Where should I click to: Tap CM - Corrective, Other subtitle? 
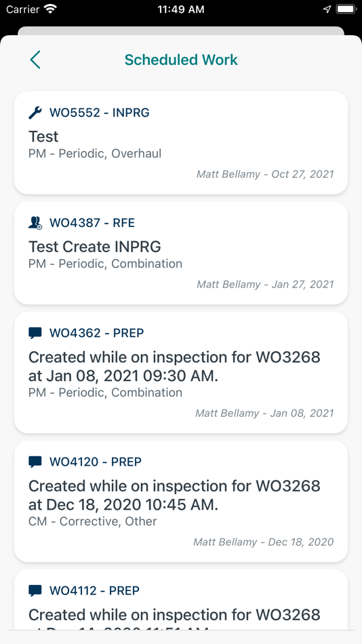[x=92, y=521]
